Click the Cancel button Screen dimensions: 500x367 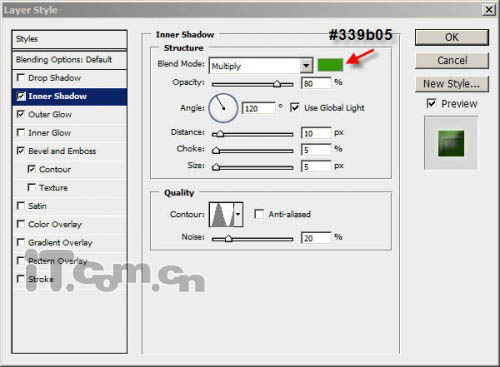coord(452,60)
